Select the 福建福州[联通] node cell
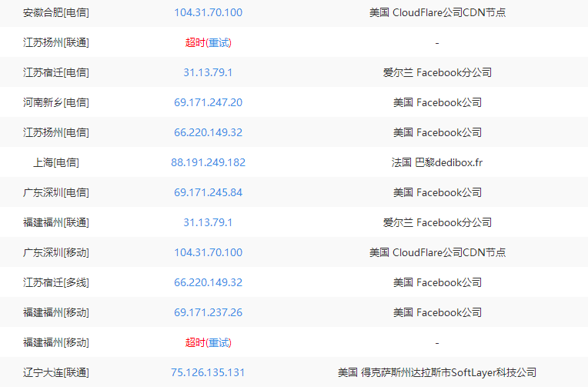 (x=56, y=222)
